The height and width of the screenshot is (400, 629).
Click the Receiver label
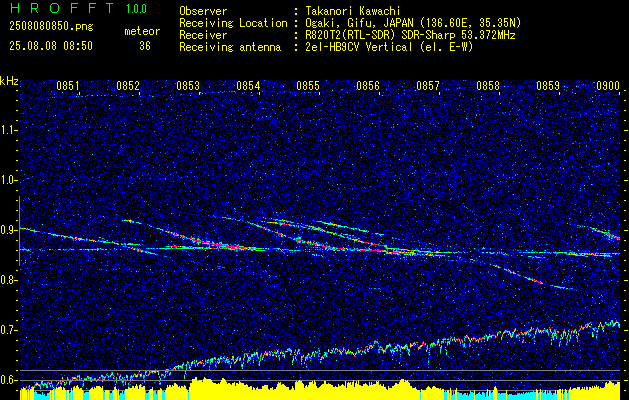tap(203, 35)
